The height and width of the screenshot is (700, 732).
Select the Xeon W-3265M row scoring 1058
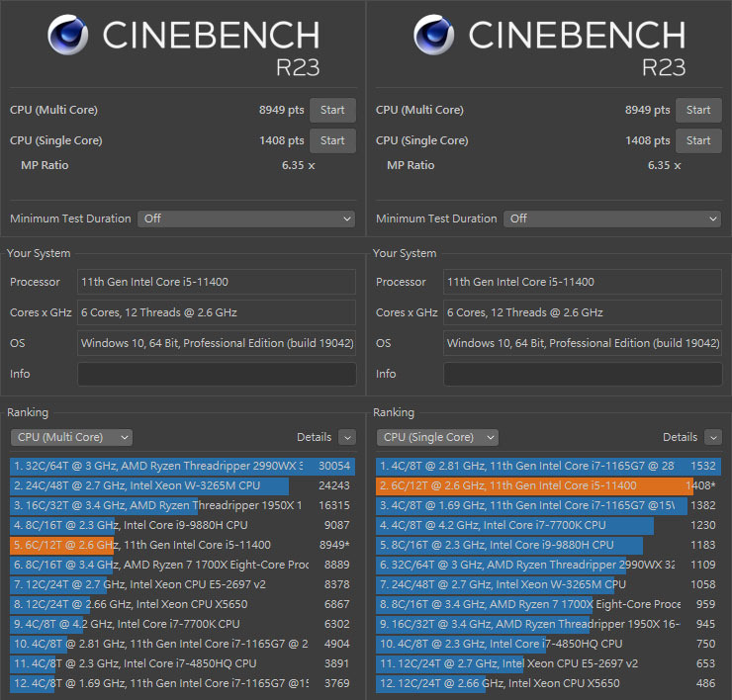pos(549,584)
